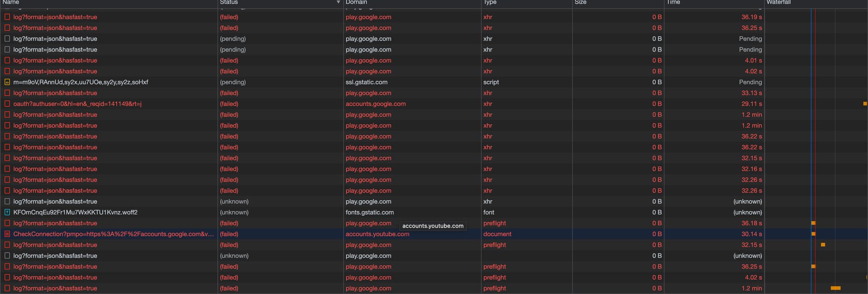
Task: Click the red icon beside the oauth request
Action: [x=7, y=104]
